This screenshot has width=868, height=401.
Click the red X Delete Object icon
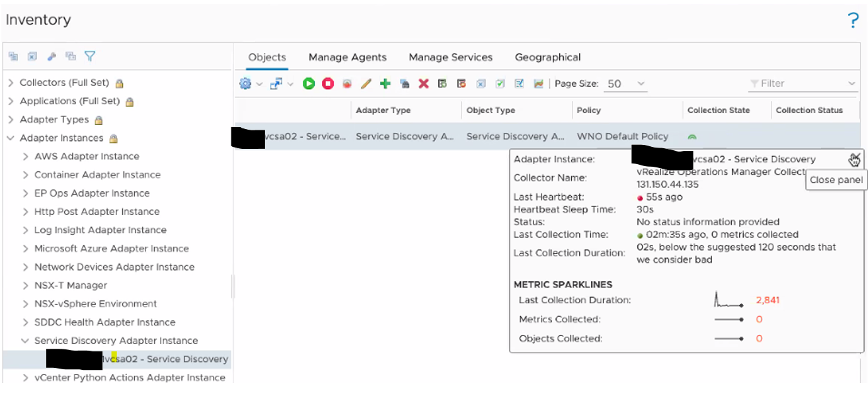pos(424,83)
